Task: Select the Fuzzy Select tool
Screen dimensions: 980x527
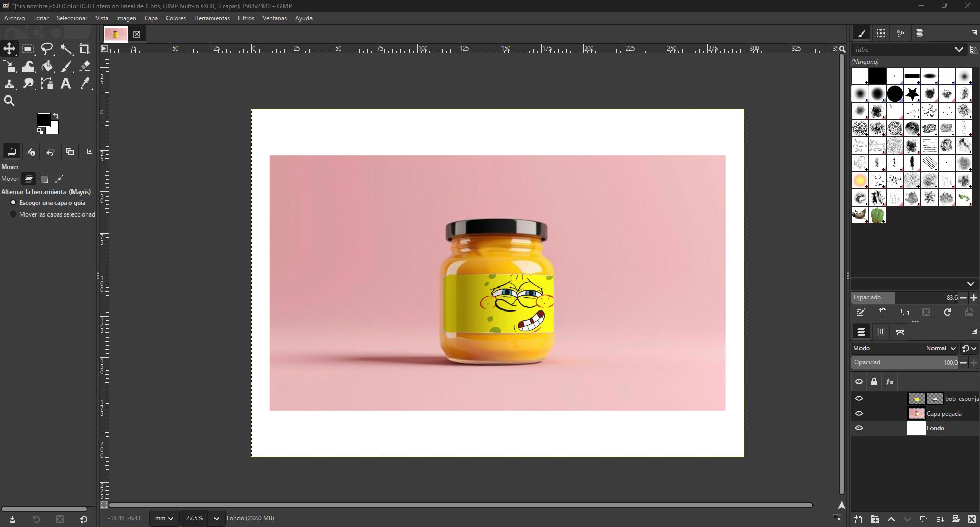Action: pos(66,49)
